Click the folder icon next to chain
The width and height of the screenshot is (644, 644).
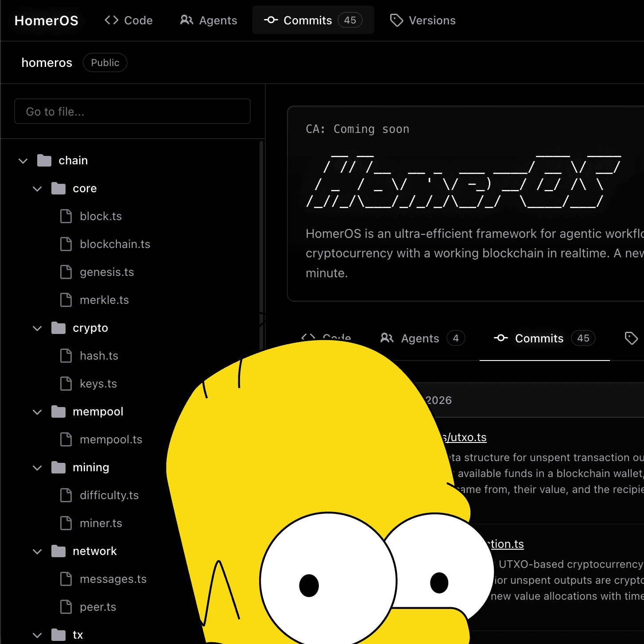click(44, 160)
